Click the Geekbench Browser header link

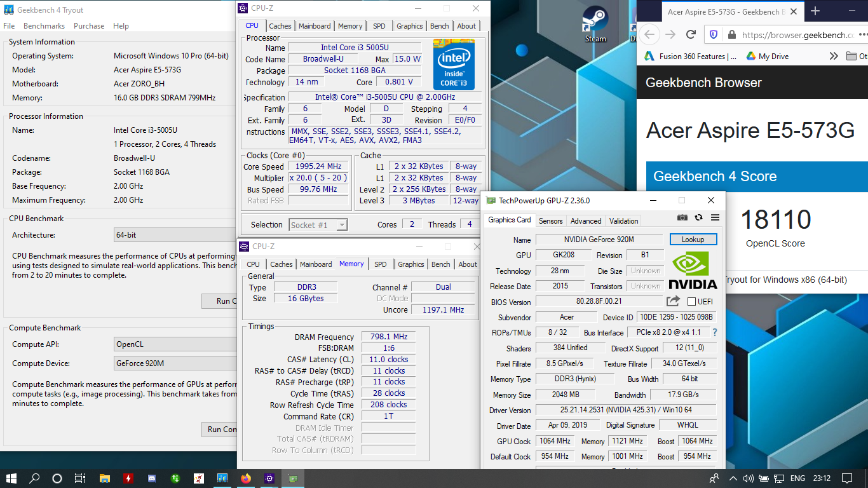(703, 83)
